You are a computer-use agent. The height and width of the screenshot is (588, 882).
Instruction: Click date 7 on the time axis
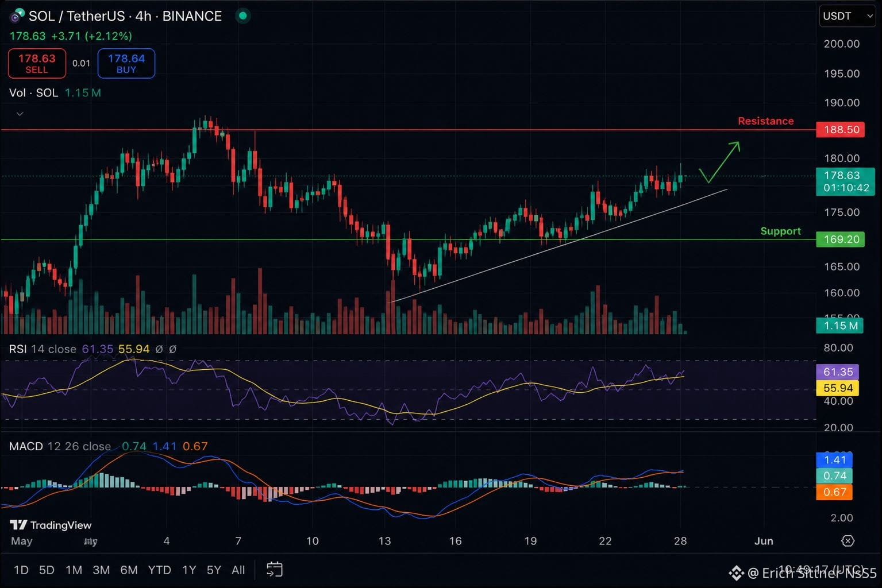[x=238, y=541]
